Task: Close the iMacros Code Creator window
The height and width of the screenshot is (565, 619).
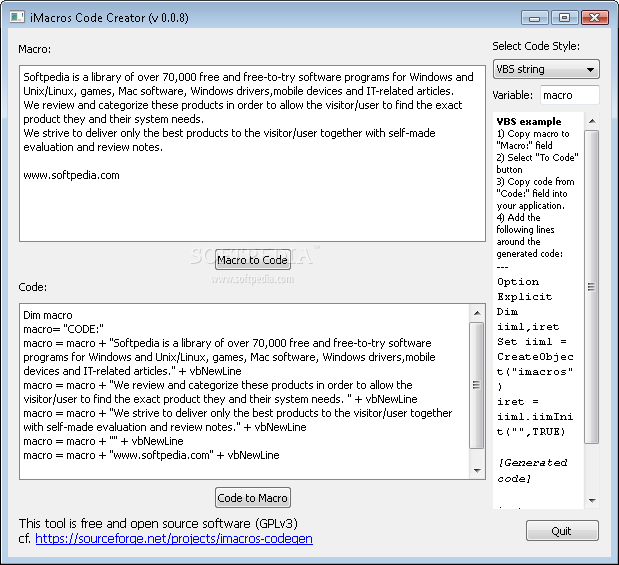Action: click(x=595, y=18)
